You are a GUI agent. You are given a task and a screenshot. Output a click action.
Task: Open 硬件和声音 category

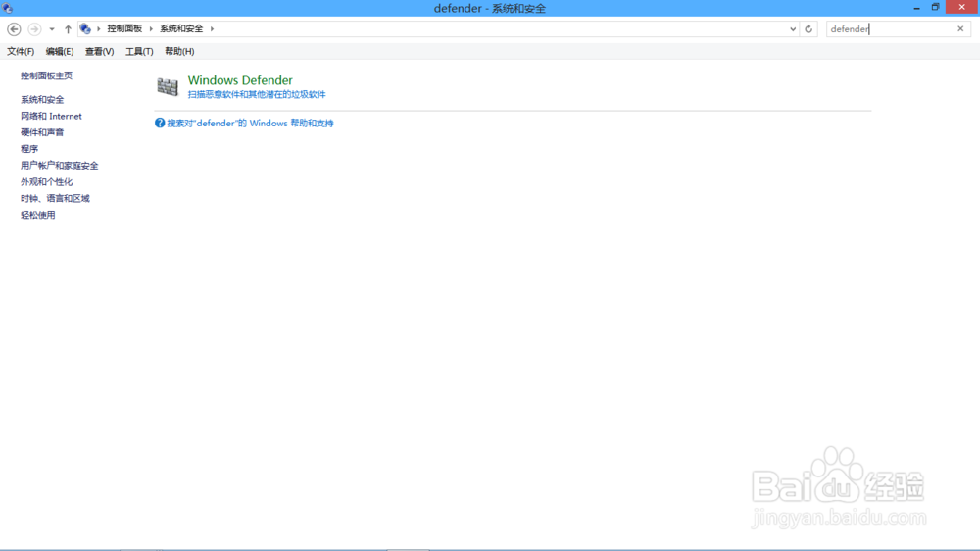[42, 132]
